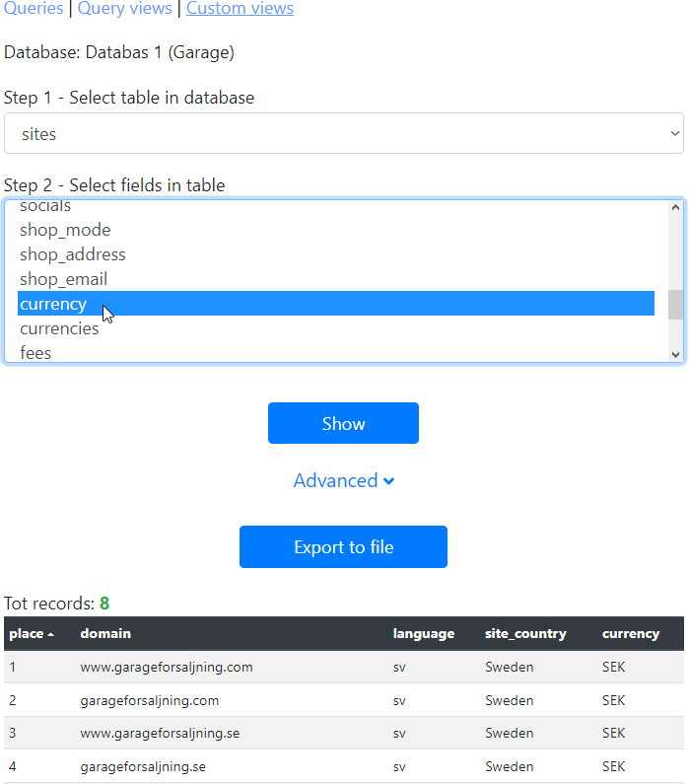
Task: Select fees field in list
Action: click(x=35, y=352)
